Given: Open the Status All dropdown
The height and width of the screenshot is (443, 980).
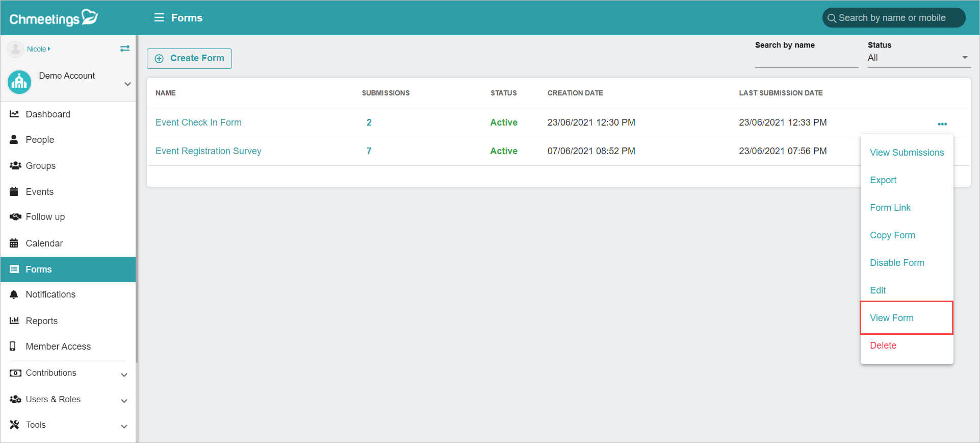Looking at the screenshot, I should point(919,58).
